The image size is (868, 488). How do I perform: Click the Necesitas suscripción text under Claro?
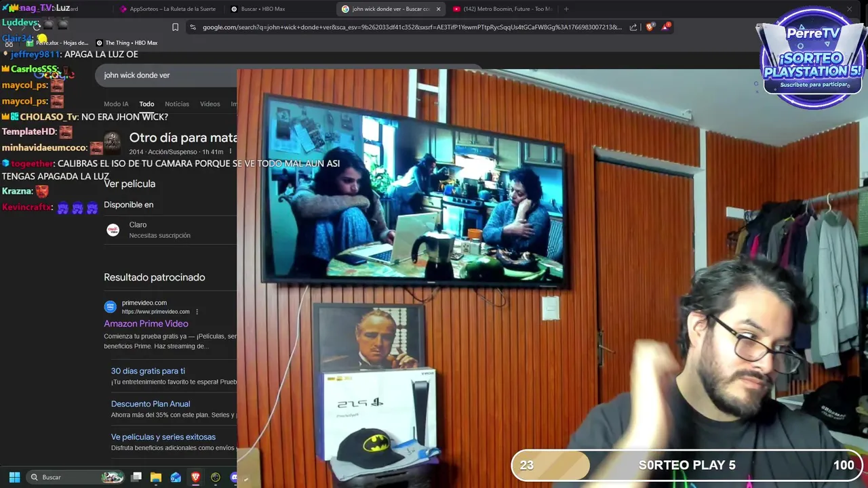159,235
